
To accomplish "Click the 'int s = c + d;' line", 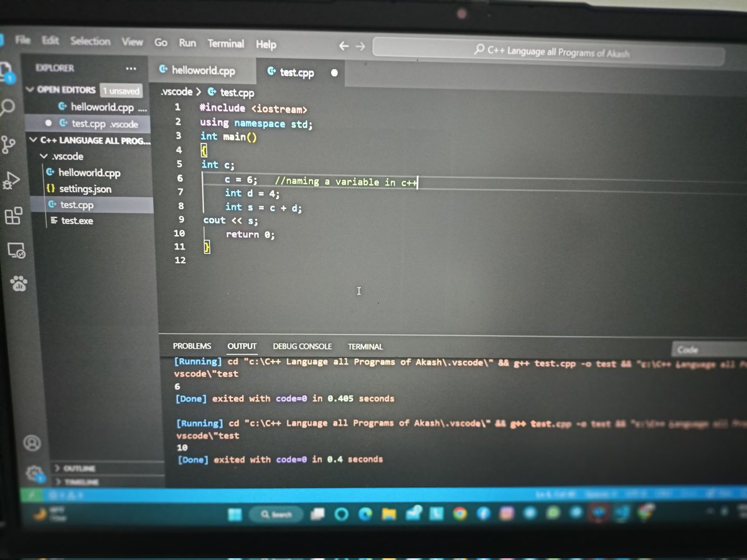I will click(x=263, y=207).
